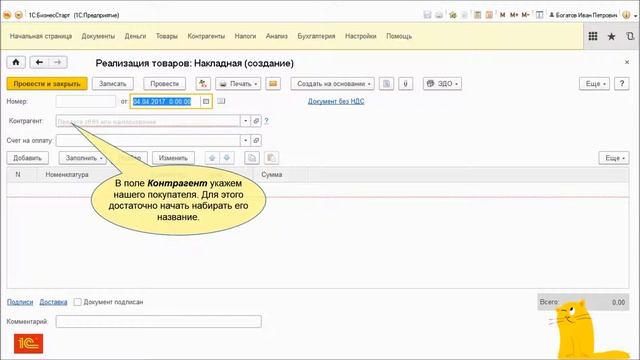Expand the Создать на основании dropdown
Image resolution: width=640 pixels, height=360 pixels.
click(332, 84)
